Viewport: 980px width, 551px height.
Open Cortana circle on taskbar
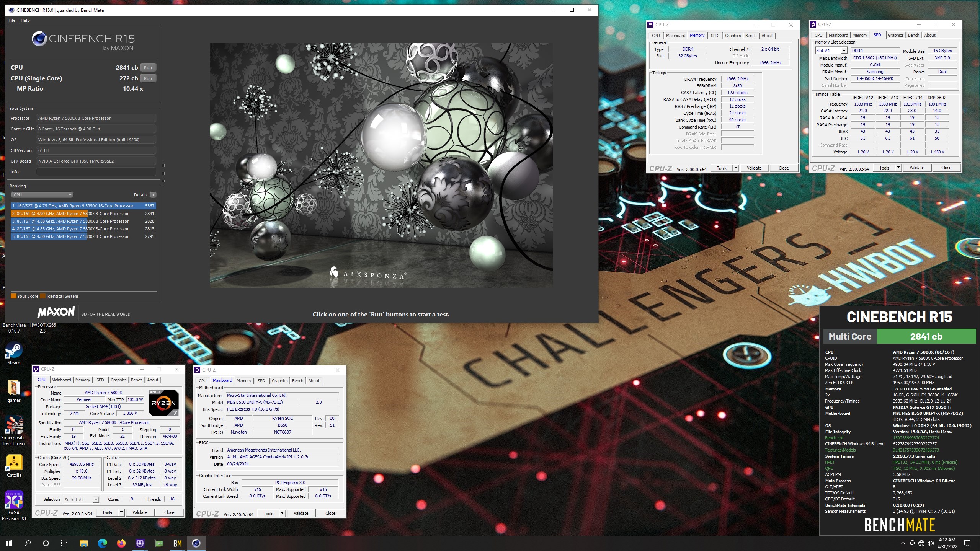click(46, 543)
